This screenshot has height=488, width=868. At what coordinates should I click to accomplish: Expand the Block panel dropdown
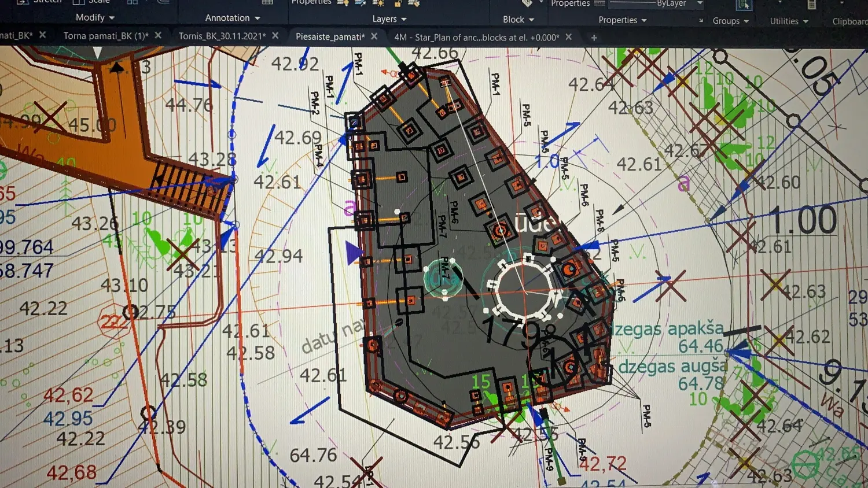coord(518,20)
